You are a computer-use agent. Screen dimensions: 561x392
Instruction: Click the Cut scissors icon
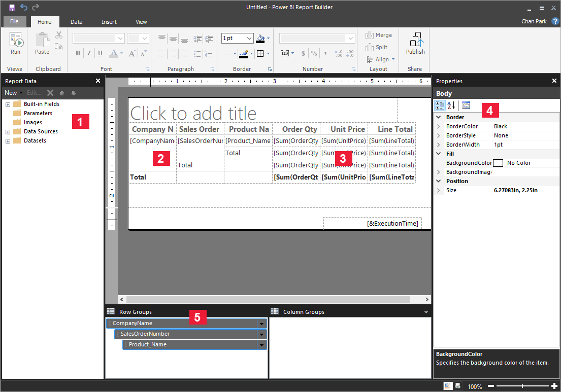pyautogui.click(x=59, y=35)
